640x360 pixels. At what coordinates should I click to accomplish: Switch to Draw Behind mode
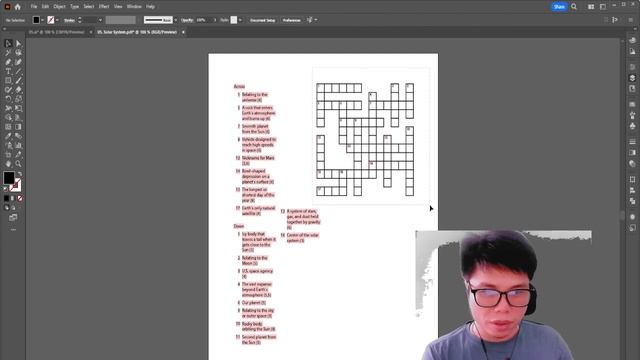13,208
